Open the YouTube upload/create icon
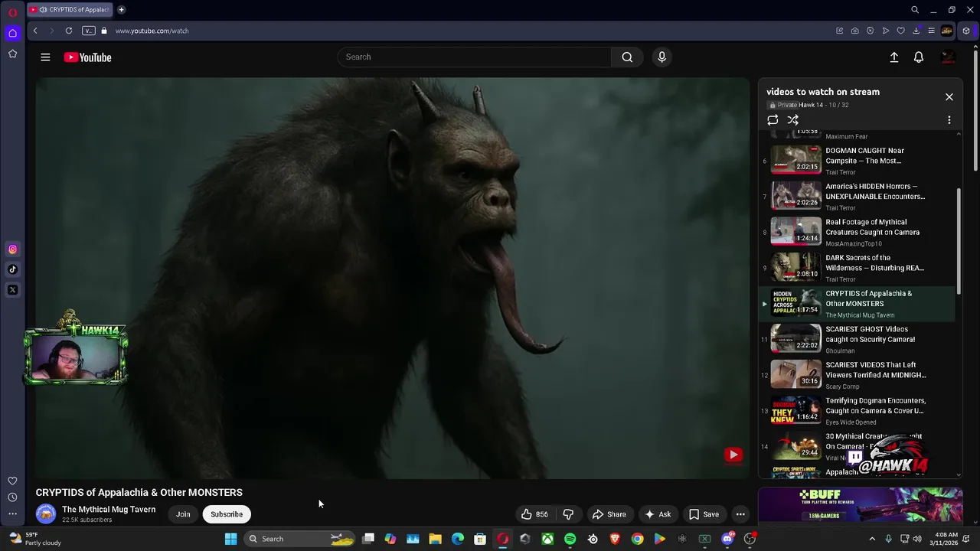The image size is (980, 551). point(893,57)
